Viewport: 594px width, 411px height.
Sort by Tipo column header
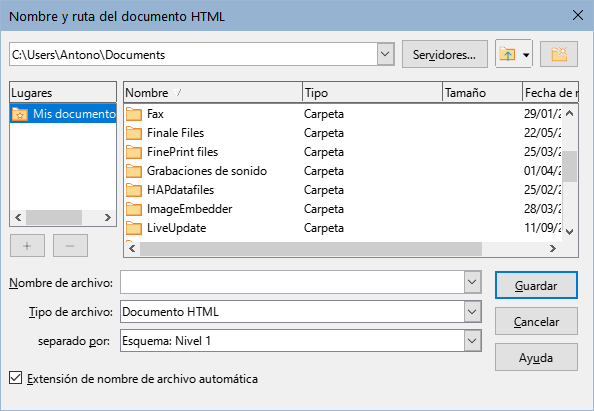[372, 92]
